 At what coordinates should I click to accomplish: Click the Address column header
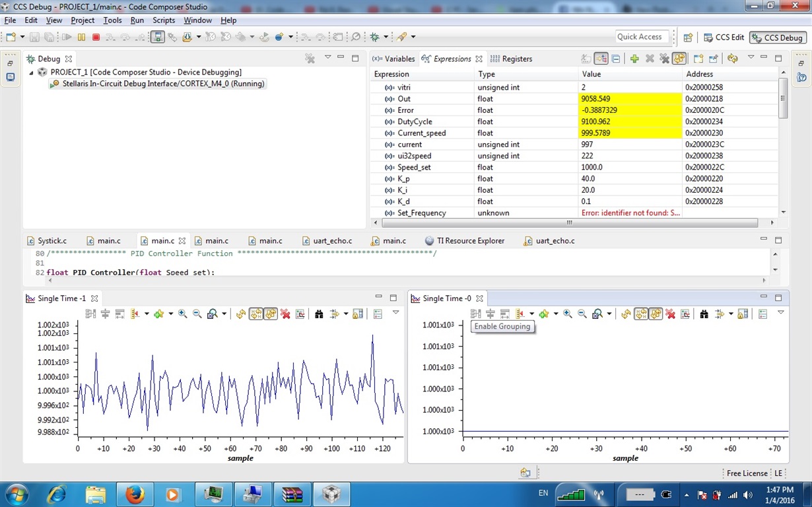(730, 74)
